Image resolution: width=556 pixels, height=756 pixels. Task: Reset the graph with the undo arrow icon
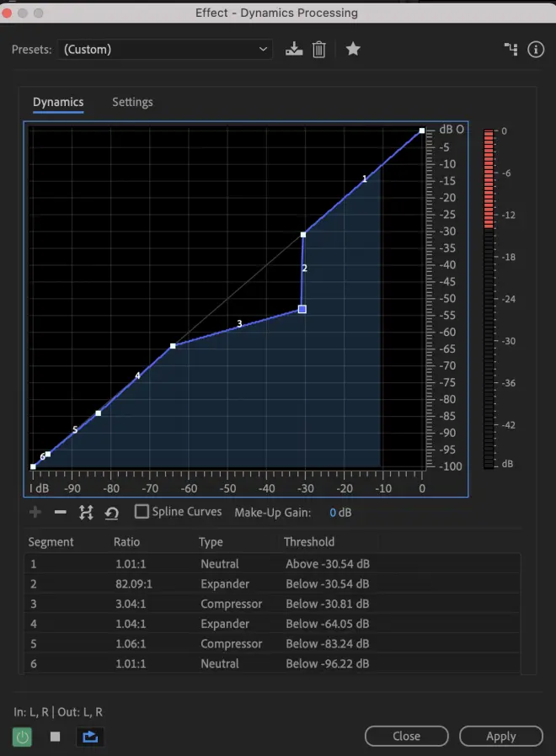point(111,512)
